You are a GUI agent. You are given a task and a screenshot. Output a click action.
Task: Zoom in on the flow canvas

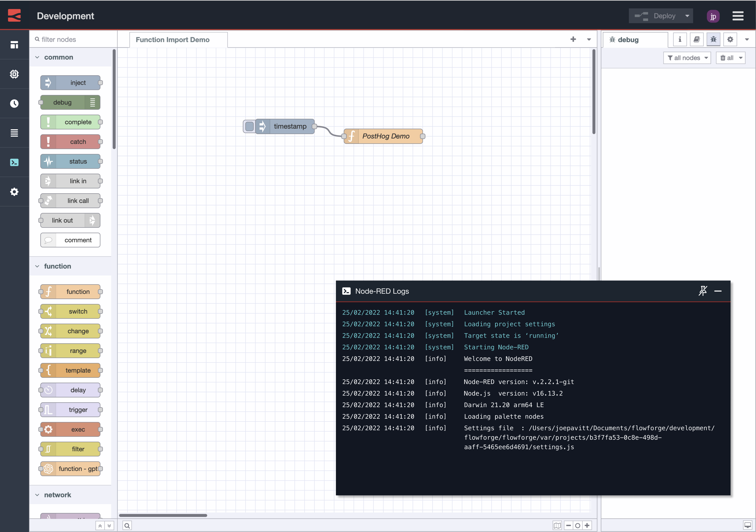pos(587,525)
